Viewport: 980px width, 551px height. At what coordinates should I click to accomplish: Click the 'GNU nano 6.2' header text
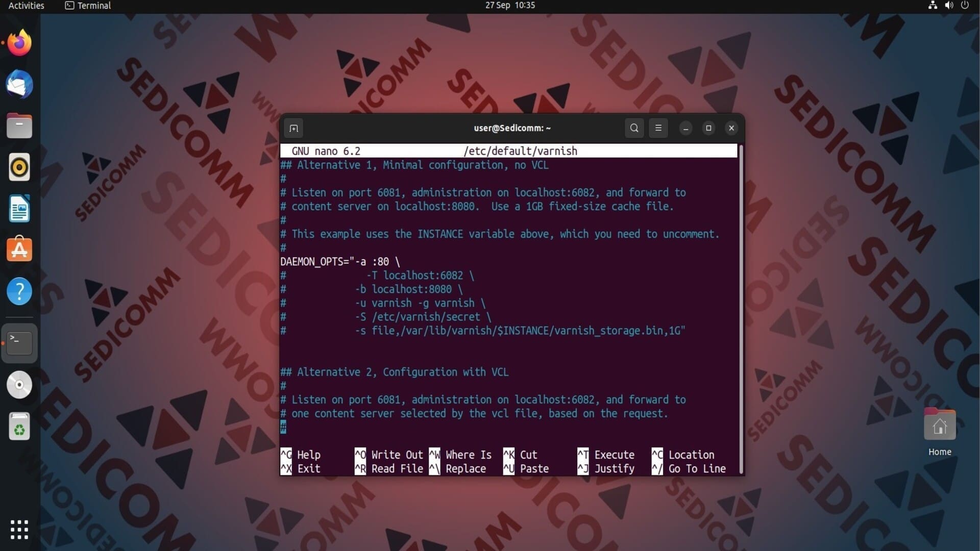(x=326, y=151)
